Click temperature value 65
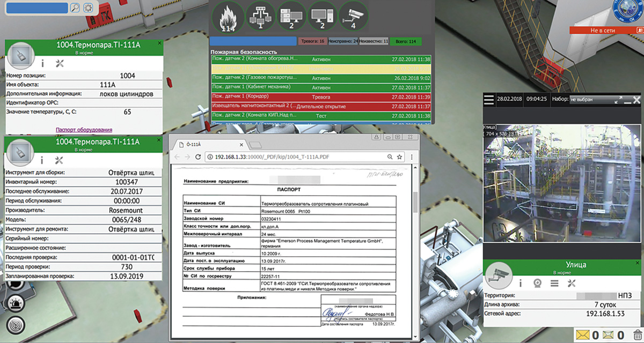 [127, 113]
